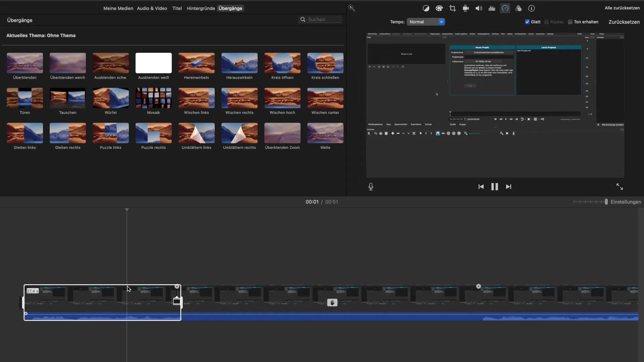This screenshot has height=362, width=644.
Task: Click the speed handle on selected clip
Action: point(177,287)
